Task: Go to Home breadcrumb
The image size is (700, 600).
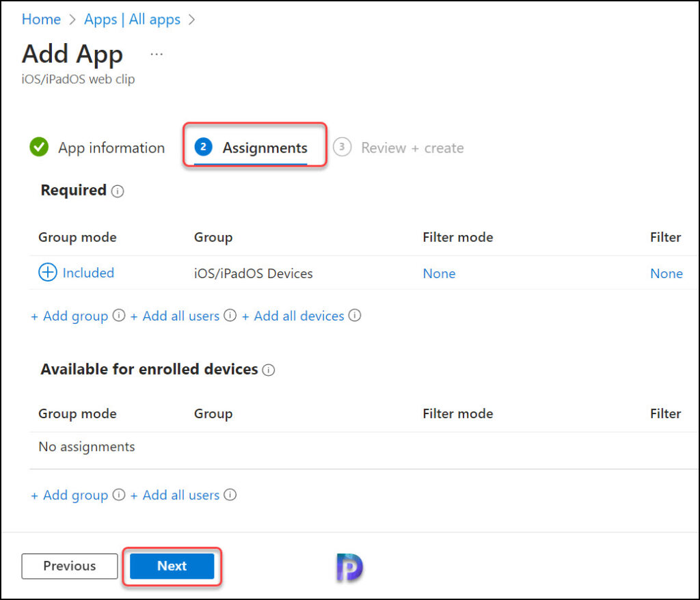Action: pyautogui.click(x=41, y=20)
